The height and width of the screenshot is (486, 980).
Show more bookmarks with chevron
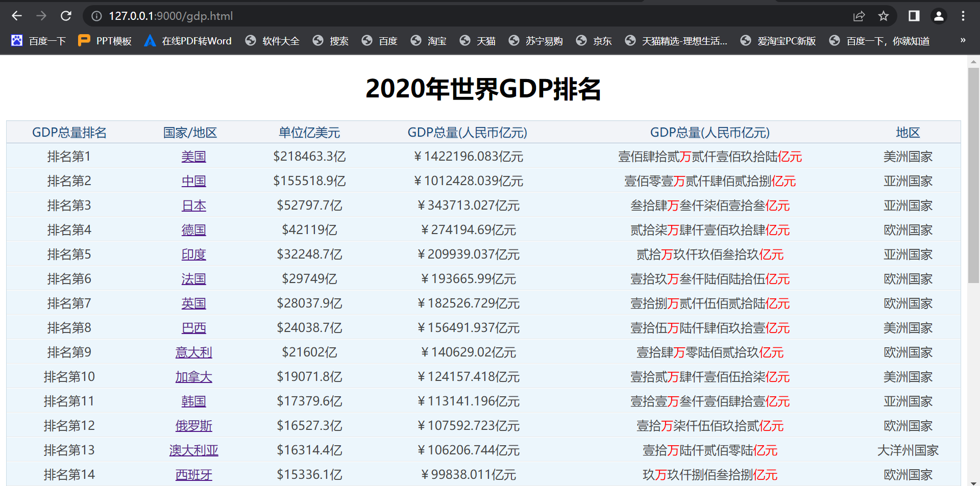pyautogui.click(x=963, y=40)
